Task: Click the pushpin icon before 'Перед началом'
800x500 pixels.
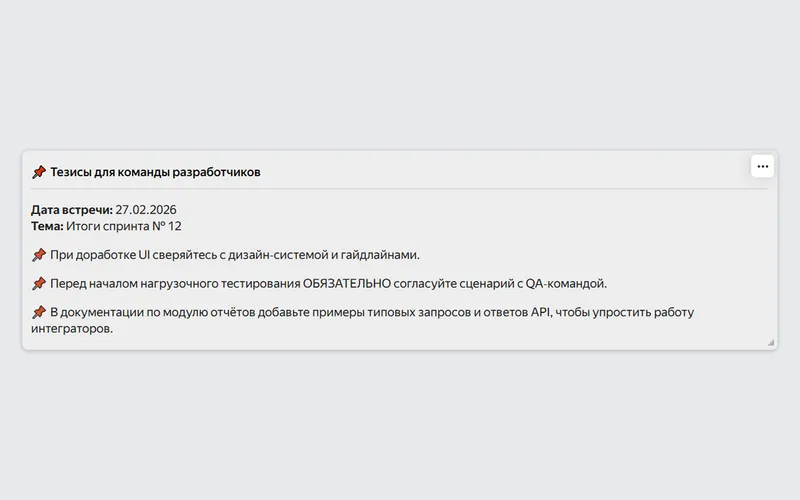Action: point(39,283)
